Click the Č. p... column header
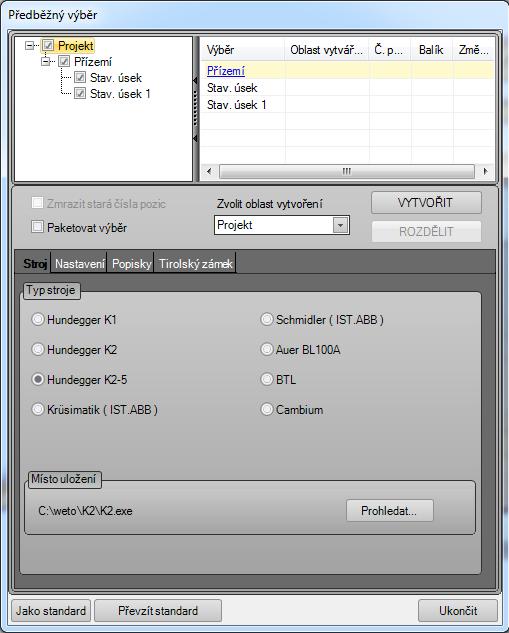Screen dimensions: 509x633 coord(390,50)
